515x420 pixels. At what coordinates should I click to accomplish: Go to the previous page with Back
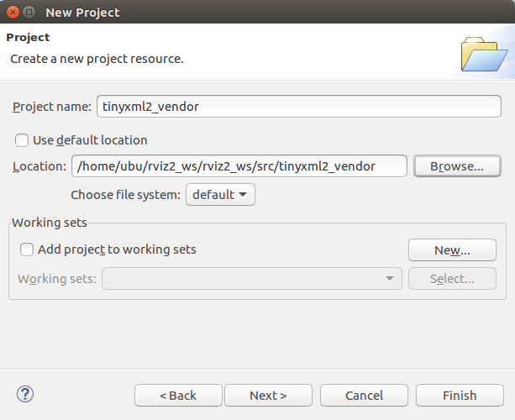(x=178, y=396)
